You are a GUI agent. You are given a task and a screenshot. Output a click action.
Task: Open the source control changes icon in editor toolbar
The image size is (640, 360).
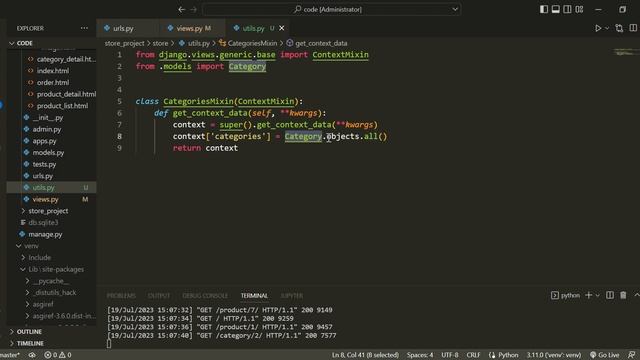pos(619,28)
